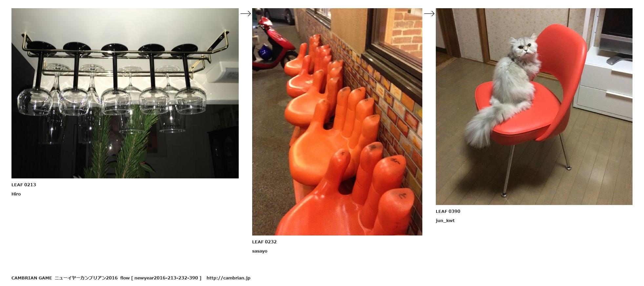Select the LEAF 0232 label

coord(264,242)
